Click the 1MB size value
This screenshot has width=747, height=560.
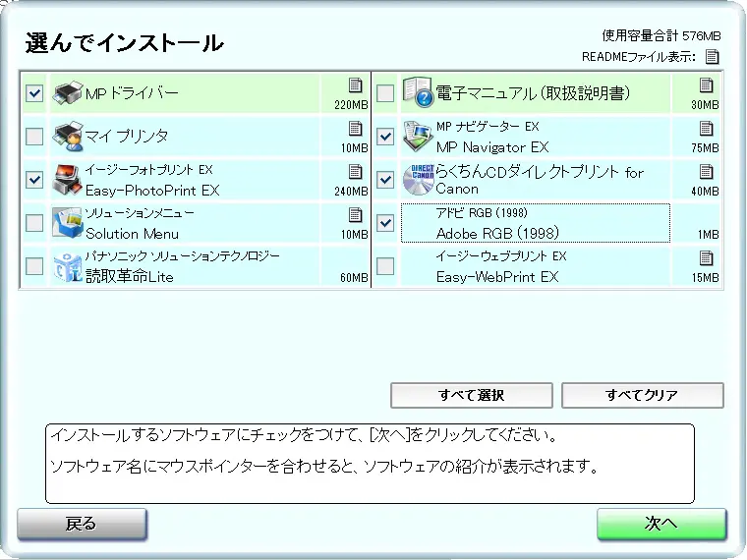[709, 234]
